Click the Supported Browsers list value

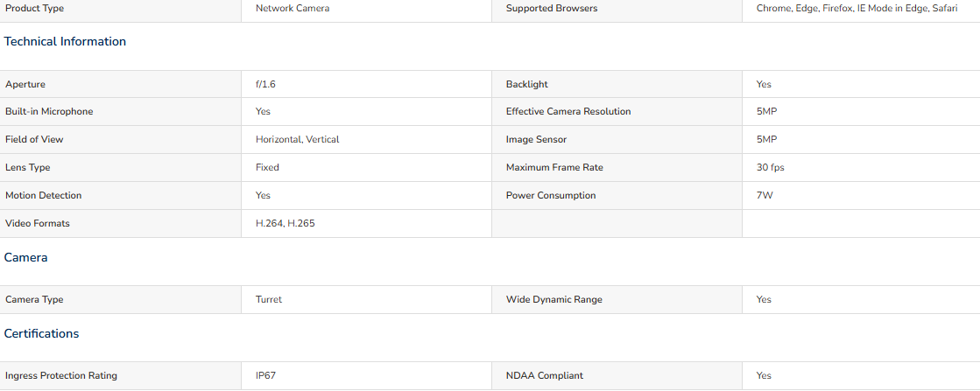(857, 9)
